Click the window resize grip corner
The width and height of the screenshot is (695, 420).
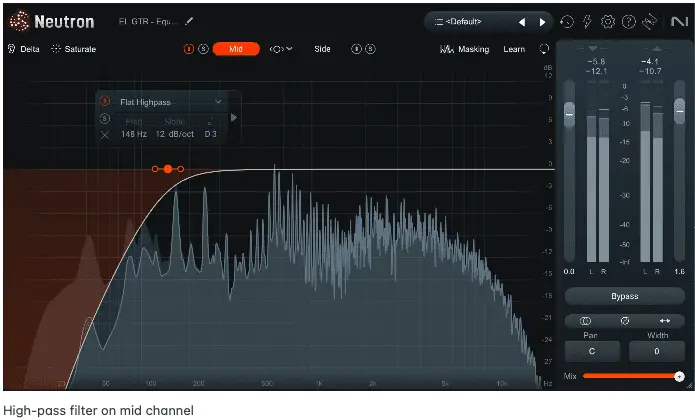click(x=689, y=386)
